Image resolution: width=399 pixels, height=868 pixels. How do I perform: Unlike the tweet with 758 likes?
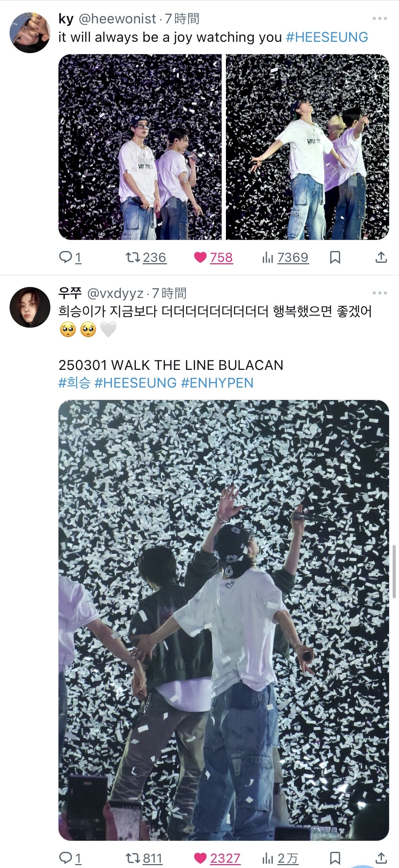213,257
